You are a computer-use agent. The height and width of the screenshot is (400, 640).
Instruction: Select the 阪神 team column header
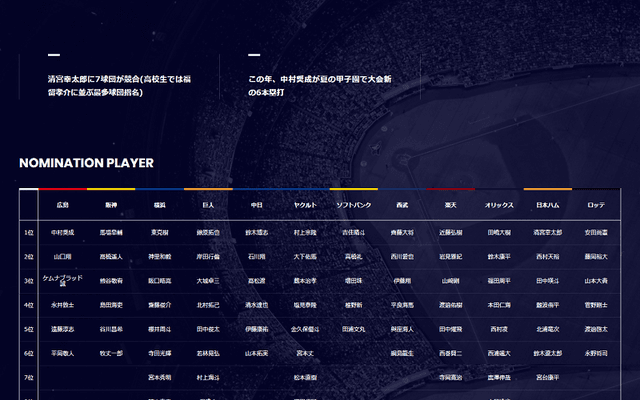pyautogui.click(x=111, y=205)
